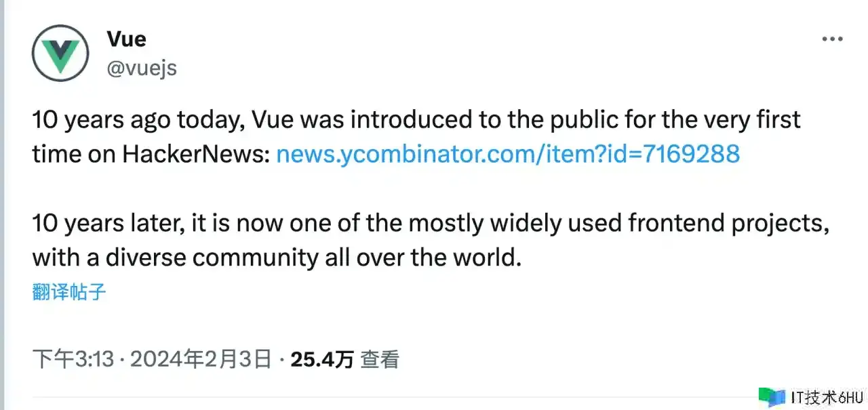Open the three-dot more options menu

(832, 39)
